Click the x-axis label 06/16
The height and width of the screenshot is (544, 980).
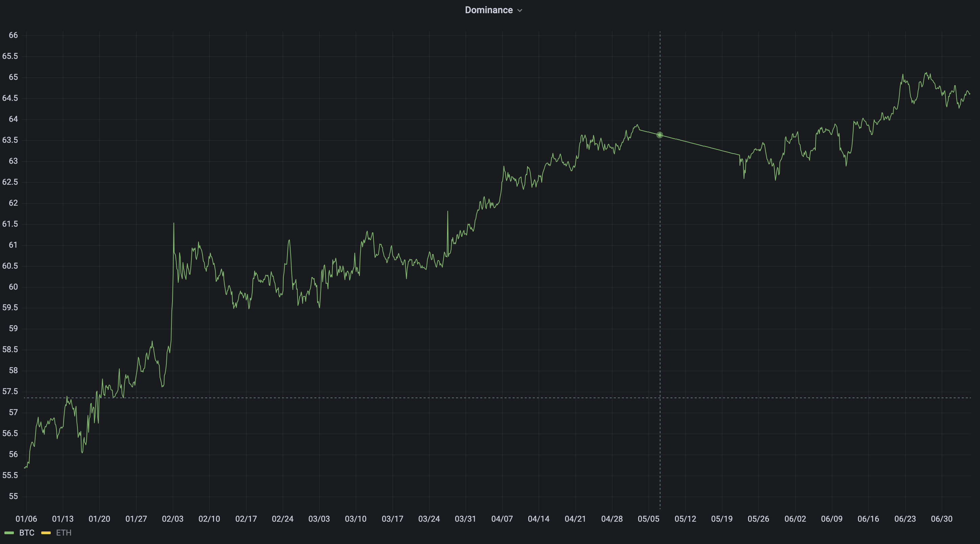[868, 519]
